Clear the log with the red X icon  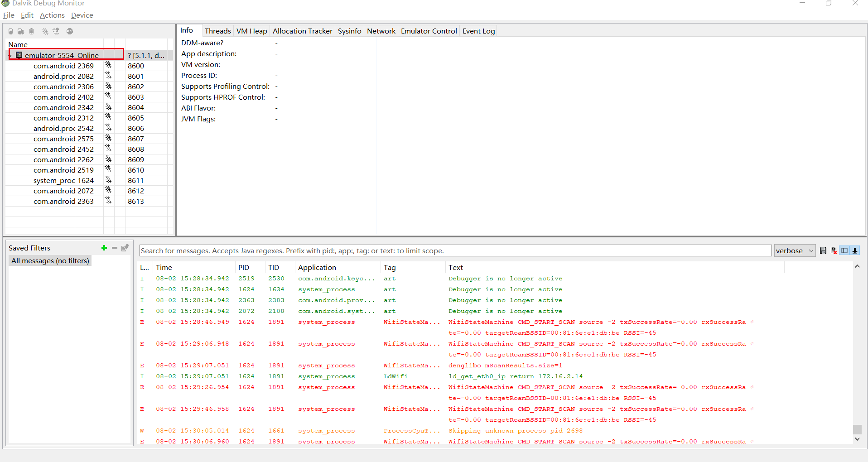pyautogui.click(x=834, y=250)
